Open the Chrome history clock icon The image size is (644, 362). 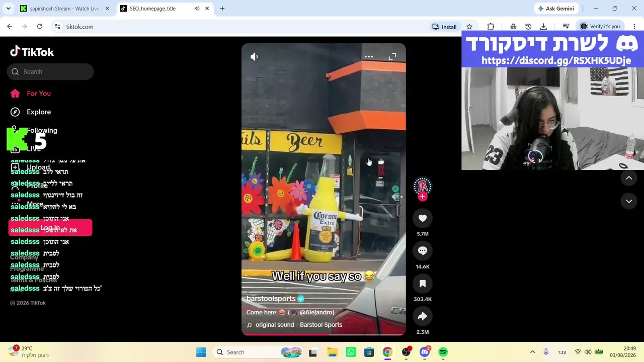point(528,27)
